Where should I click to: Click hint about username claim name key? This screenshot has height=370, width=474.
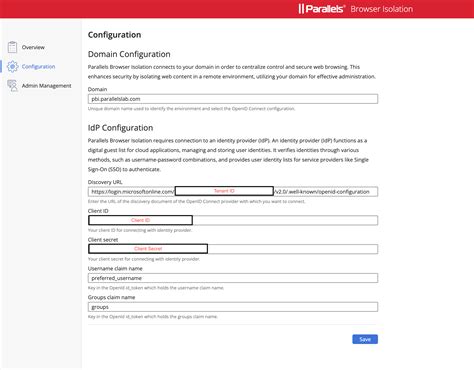point(156,288)
